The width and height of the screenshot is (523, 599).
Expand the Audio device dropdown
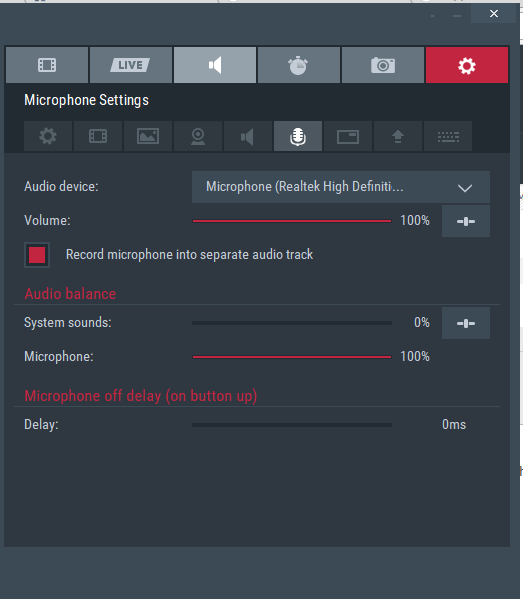(341, 187)
